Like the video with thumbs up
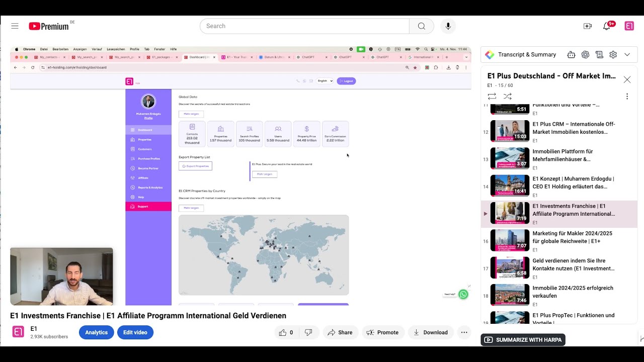The height and width of the screenshot is (362, 644). click(x=286, y=332)
